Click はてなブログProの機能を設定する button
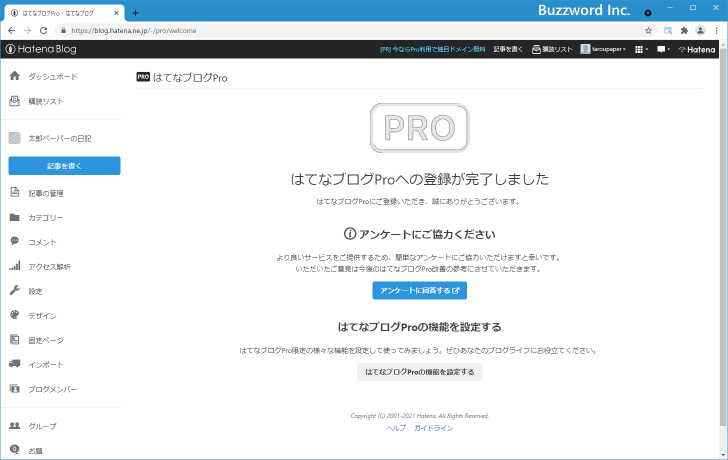Image resolution: width=728 pixels, height=460 pixels. pos(420,372)
